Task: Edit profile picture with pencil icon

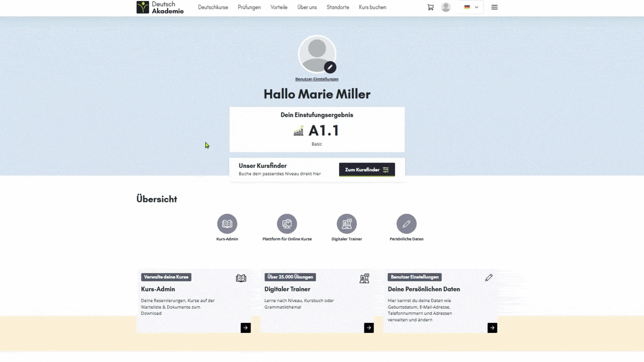Action: pyautogui.click(x=330, y=67)
